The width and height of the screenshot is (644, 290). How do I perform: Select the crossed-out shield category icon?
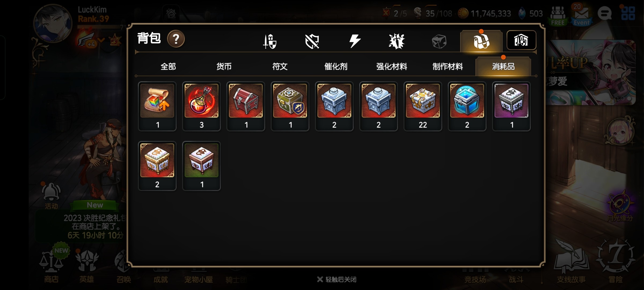click(x=312, y=42)
